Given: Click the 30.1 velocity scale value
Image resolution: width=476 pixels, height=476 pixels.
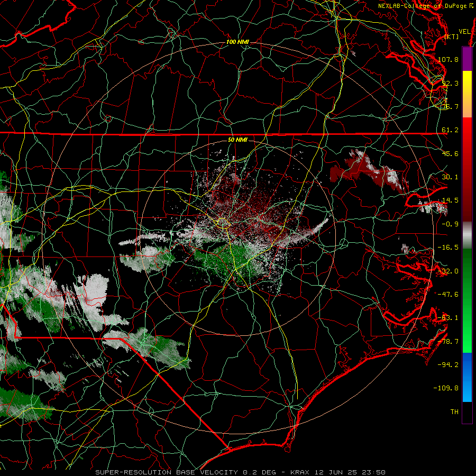Looking at the screenshot, I should [x=450, y=177].
